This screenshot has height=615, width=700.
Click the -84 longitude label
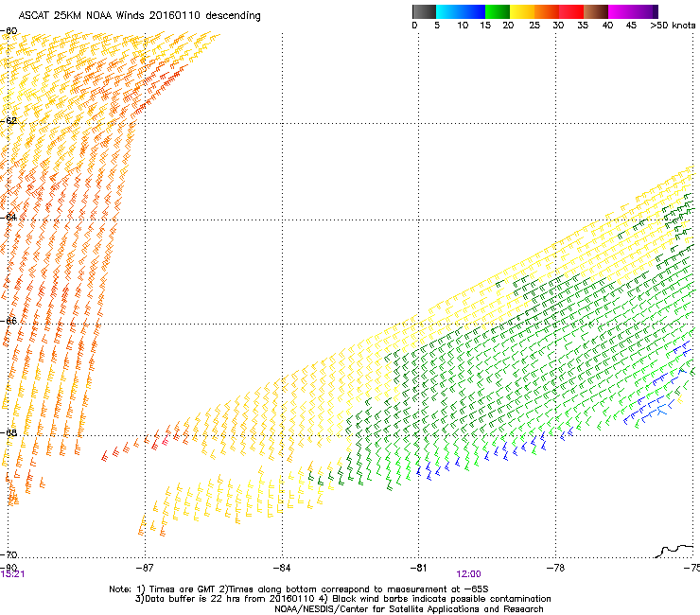[x=282, y=568]
